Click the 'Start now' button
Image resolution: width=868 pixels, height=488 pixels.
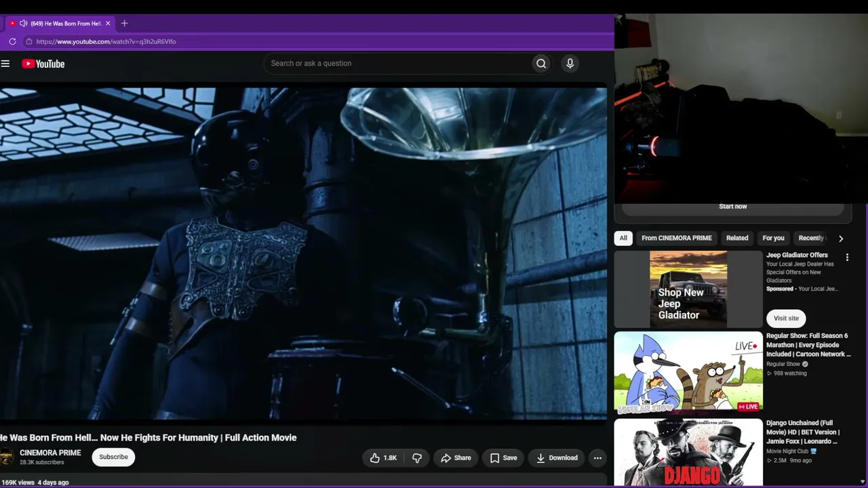click(x=732, y=207)
